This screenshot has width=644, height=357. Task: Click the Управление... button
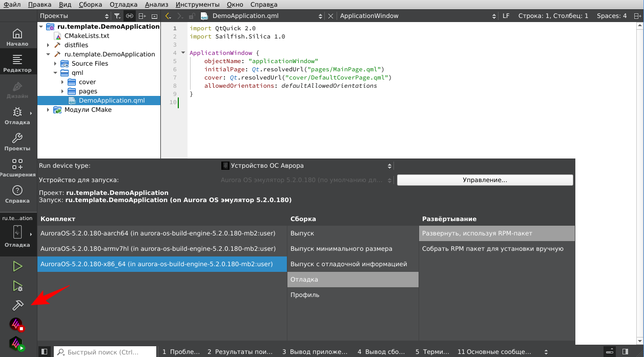click(485, 180)
